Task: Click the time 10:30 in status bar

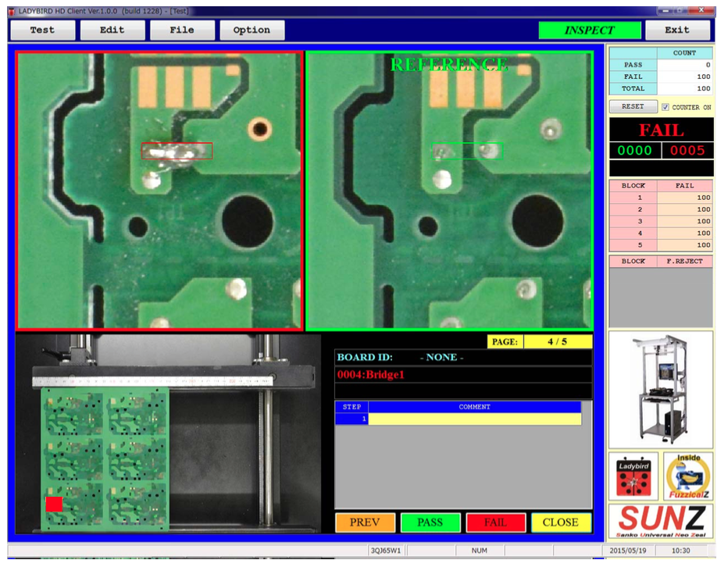Action: click(680, 551)
